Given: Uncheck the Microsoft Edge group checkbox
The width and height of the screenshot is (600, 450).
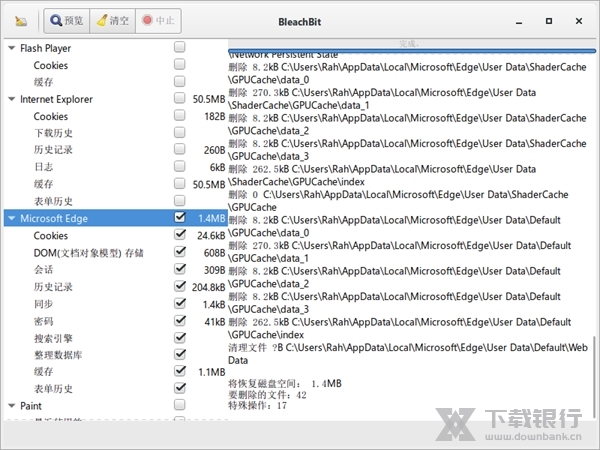Looking at the screenshot, I should click(179, 217).
